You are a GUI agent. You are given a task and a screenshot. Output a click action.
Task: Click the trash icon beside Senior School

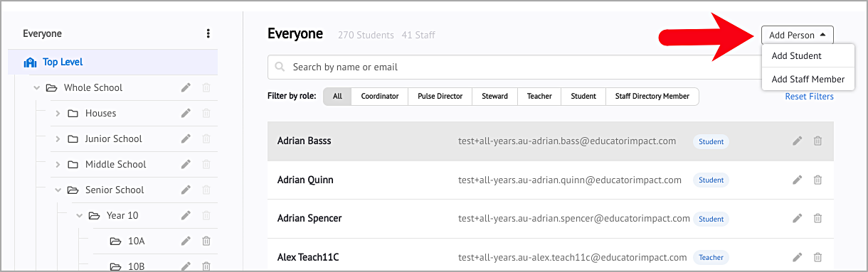pos(206,190)
